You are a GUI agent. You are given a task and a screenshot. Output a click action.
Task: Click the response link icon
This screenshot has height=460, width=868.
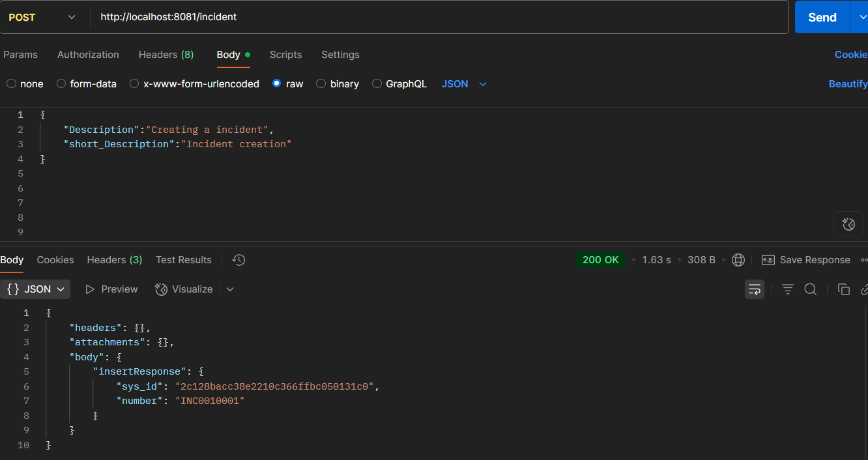(864, 289)
